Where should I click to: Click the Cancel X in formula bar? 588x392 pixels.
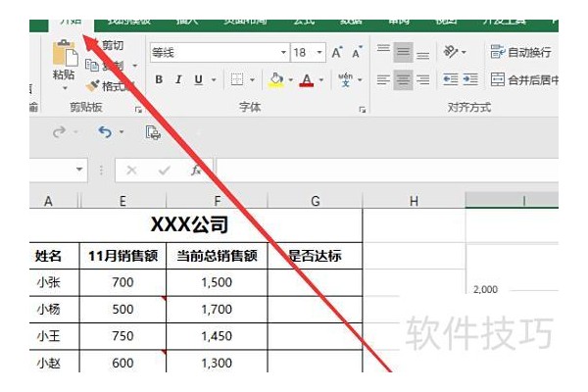point(131,171)
